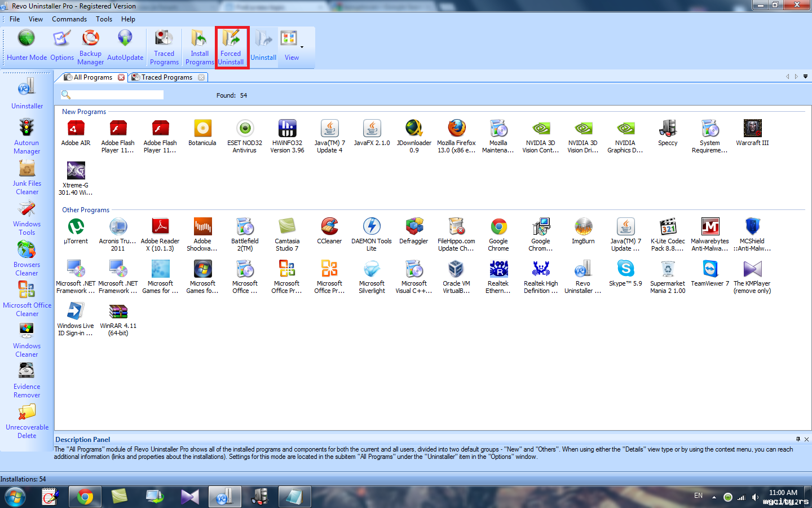
Task: Open Microsoft Office Cleaner tool
Action: 27,299
